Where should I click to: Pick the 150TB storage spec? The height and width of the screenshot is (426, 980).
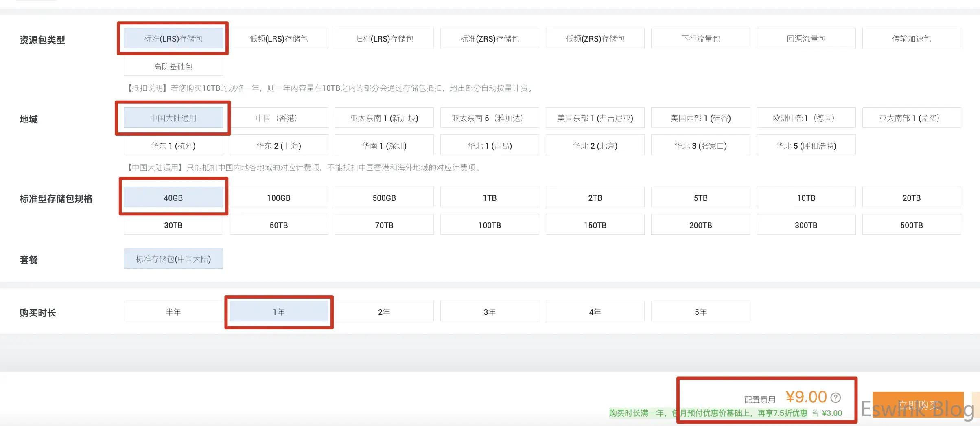pyautogui.click(x=595, y=225)
